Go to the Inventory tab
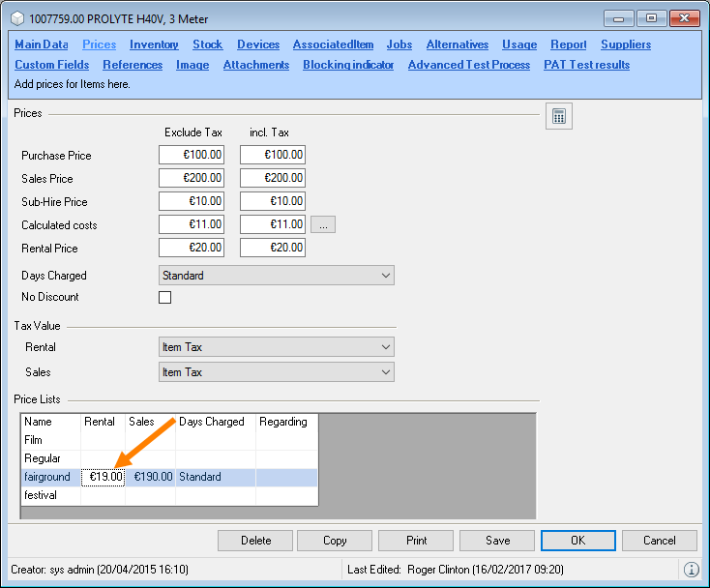 (154, 44)
